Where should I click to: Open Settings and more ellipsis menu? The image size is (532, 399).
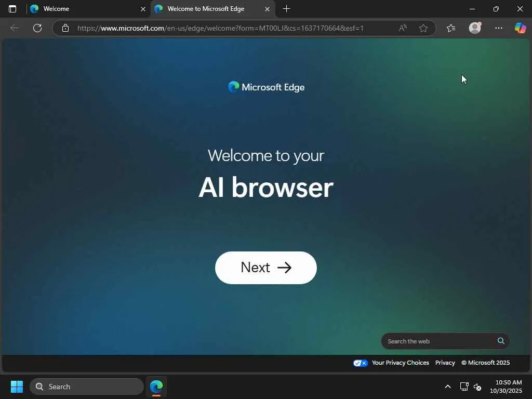pyautogui.click(x=498, y=28)
